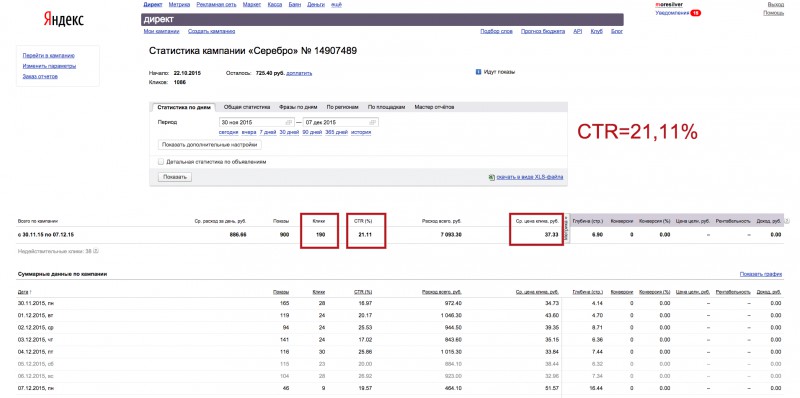The height and width of the screenshot is (398, 800).
Task: Switch to the "Общая статистика" tab
Action: (247, 107)
